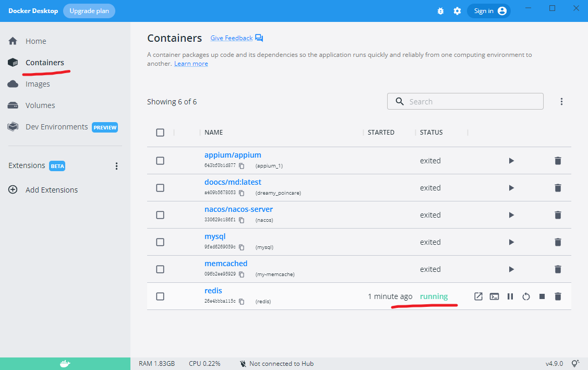Copy nacos container ID 330629c186f1

click(242, 220)
